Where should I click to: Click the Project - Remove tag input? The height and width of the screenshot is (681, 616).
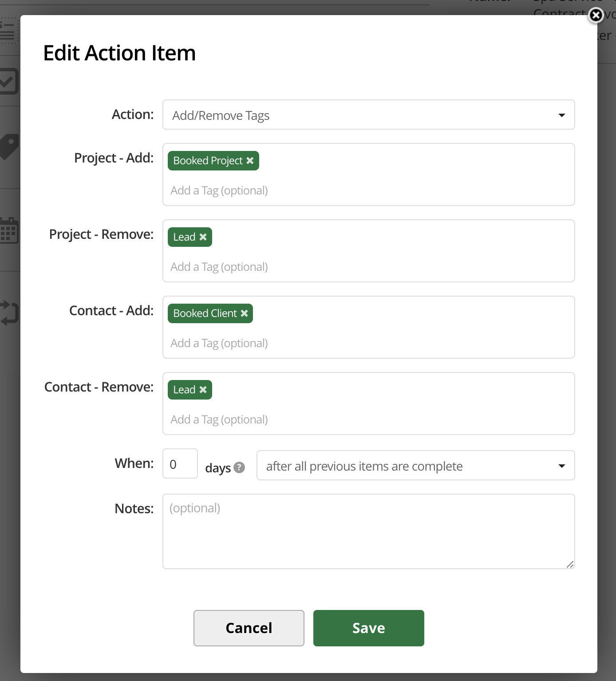click(x=368, y=267)
